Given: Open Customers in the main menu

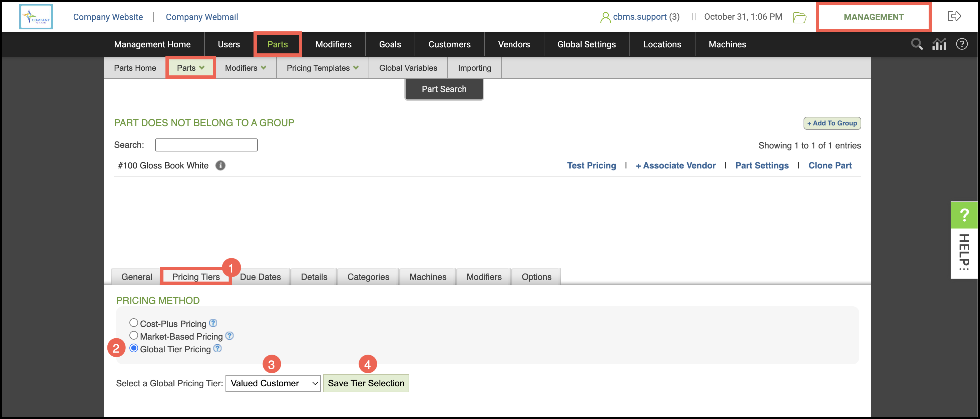Looking at the screenshot, I should 449,44.
